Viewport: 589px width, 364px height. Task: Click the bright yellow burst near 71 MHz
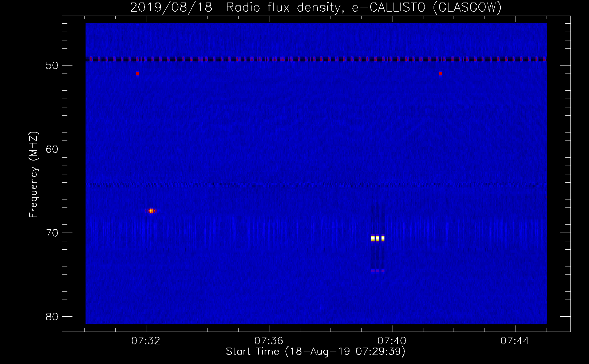377,238
